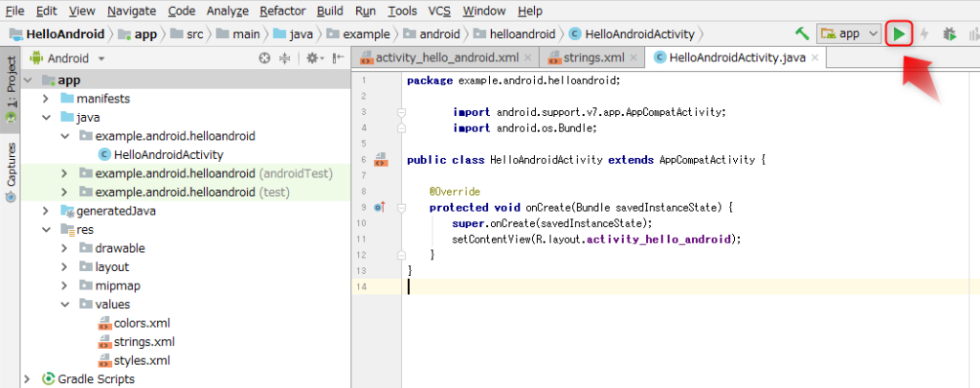Click the generatedJava folder icon
This screenshot has height=388, width=980.
(67, 211)
